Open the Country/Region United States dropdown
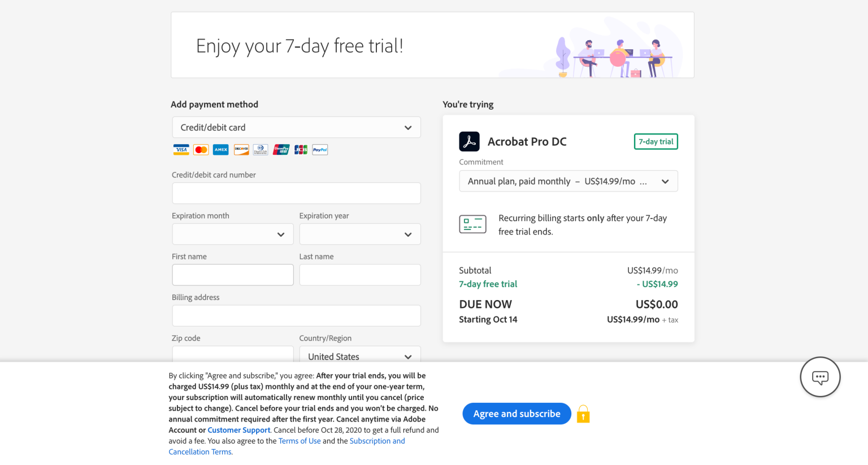Screen dimensions: 868x465 360,354
